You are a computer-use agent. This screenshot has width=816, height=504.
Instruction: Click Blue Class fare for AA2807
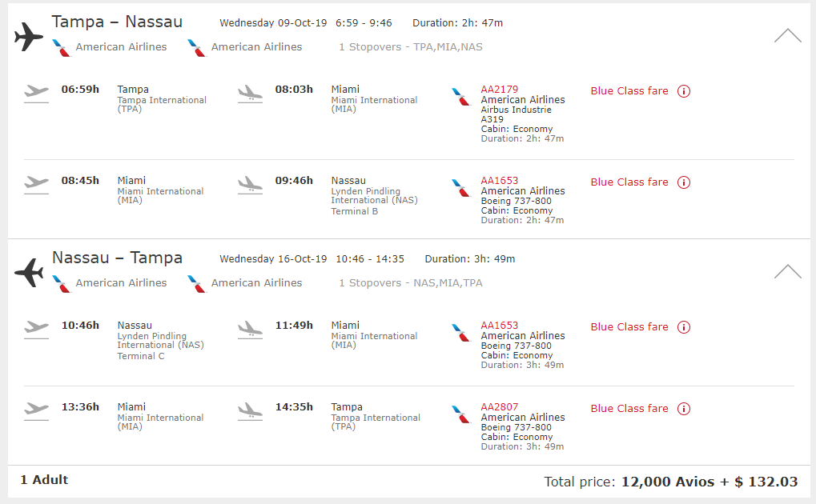tap(629, 409)
